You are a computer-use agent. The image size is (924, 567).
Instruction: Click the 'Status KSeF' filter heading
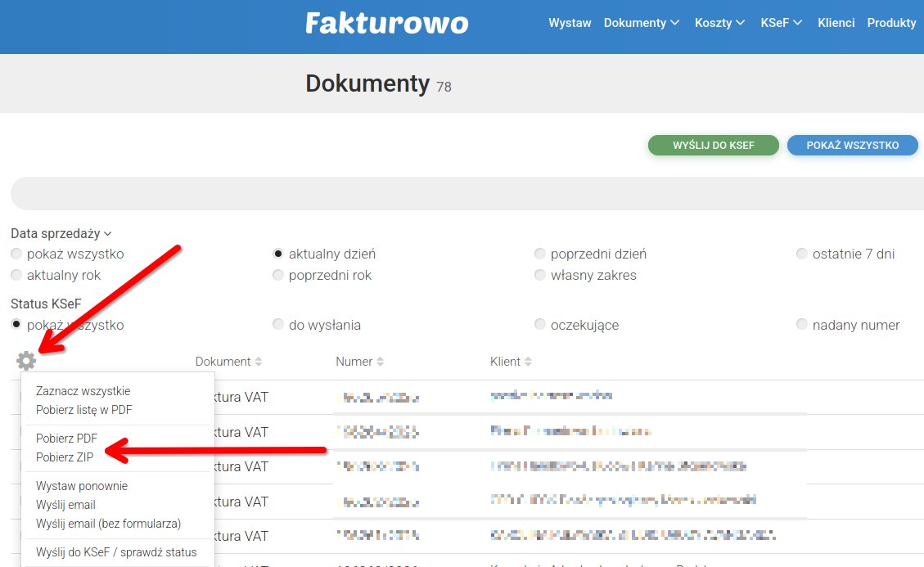click(46, 304)
